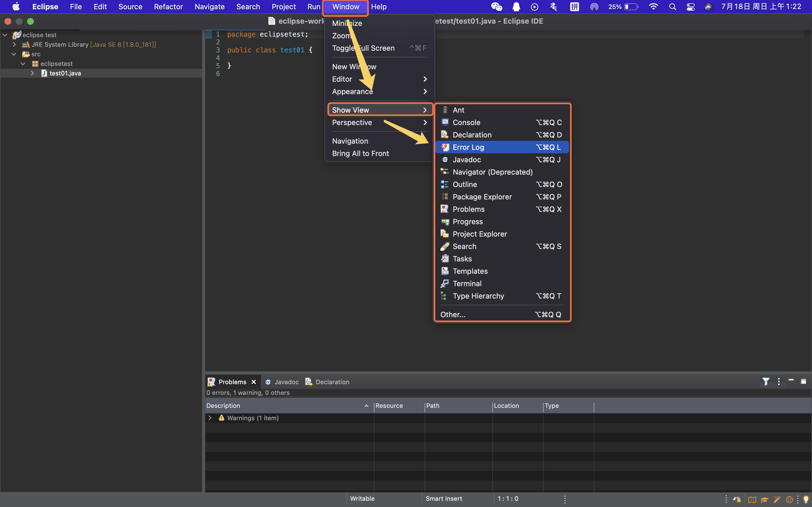Choose Terminal in the Show View list
Image resolution: width=812 pixels, height=507 pixels.
[x=467, y=283]
